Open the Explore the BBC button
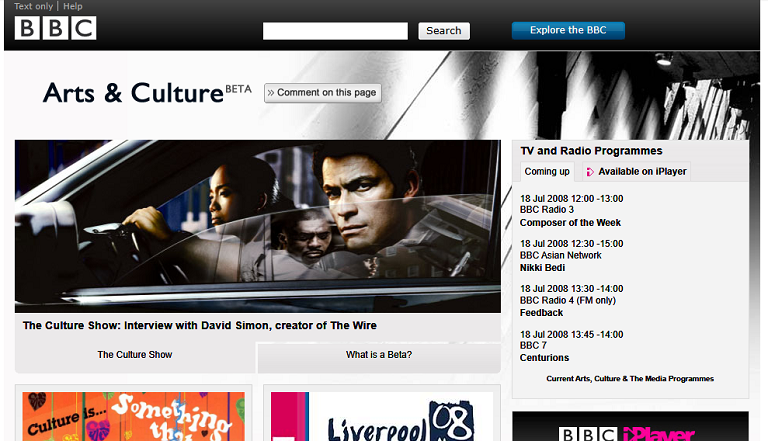The image size is (768, 441). [568, 30]
